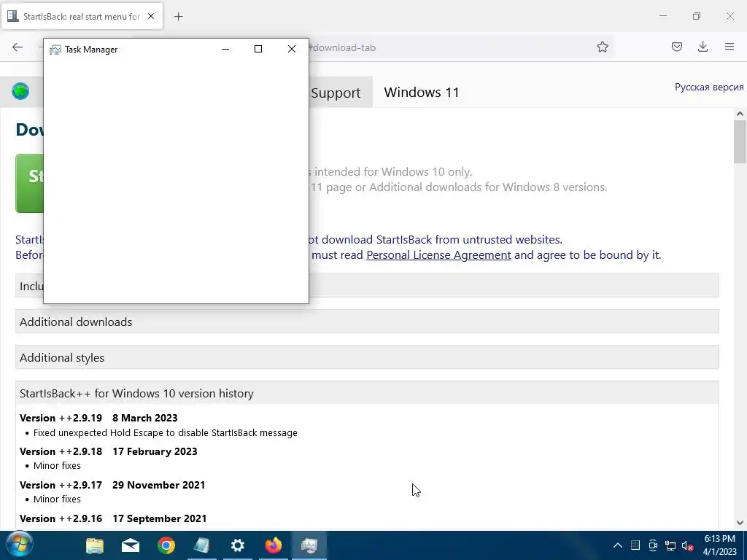Open the Firefox downloads arrow
Viewport: 747px width, 560px height.
tap(703, 47)
